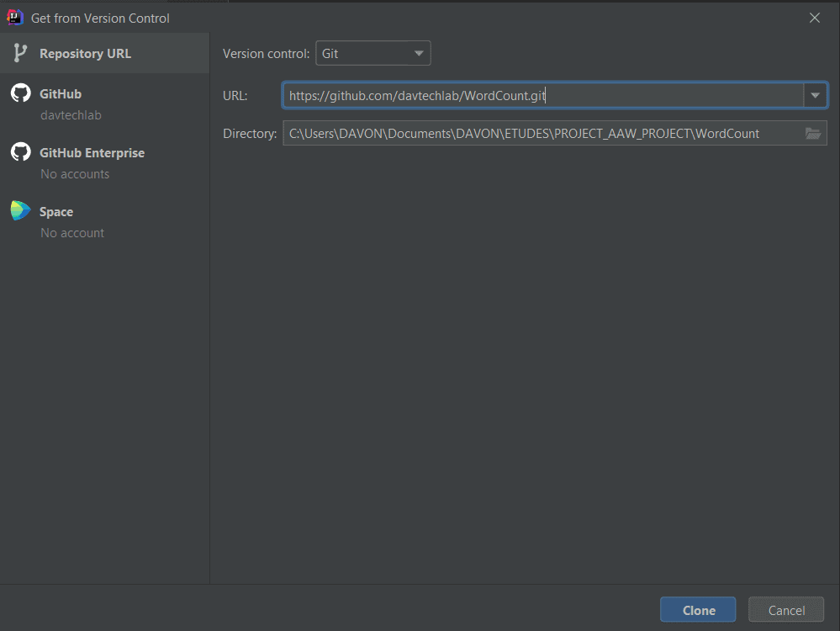Click the Git branch icon beside Repository URL
This screenshot has width=840, height=631.
[20, 52]
